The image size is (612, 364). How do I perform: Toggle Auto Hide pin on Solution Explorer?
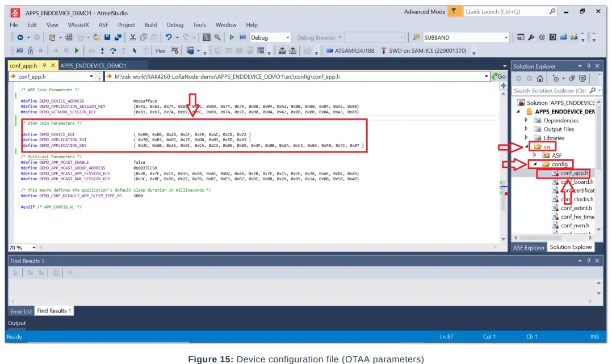589,66
